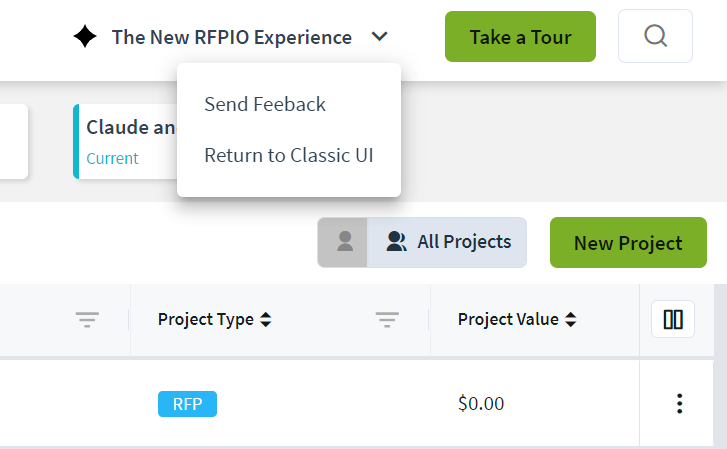Toggle to My Projects single-person view
This screenshot has width=727, height=449.
pyautogui.click(x=343, y=242)
